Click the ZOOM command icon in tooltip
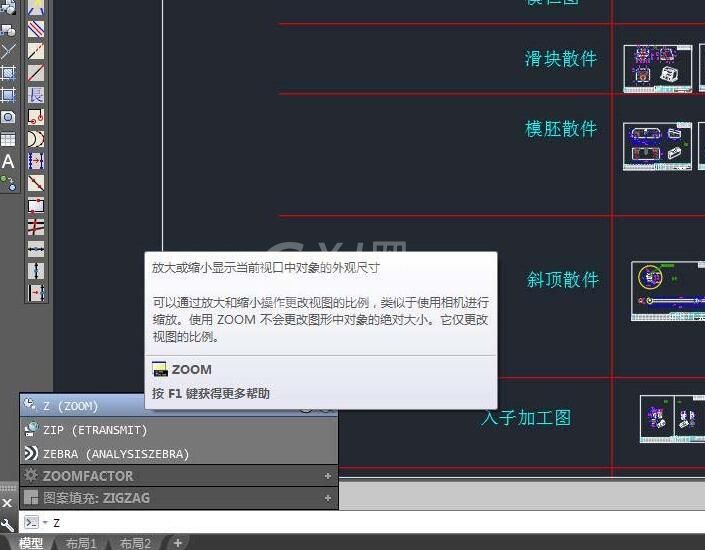This screenshot has width=705, height=550. pyautogui.click(x=160, y=369)
